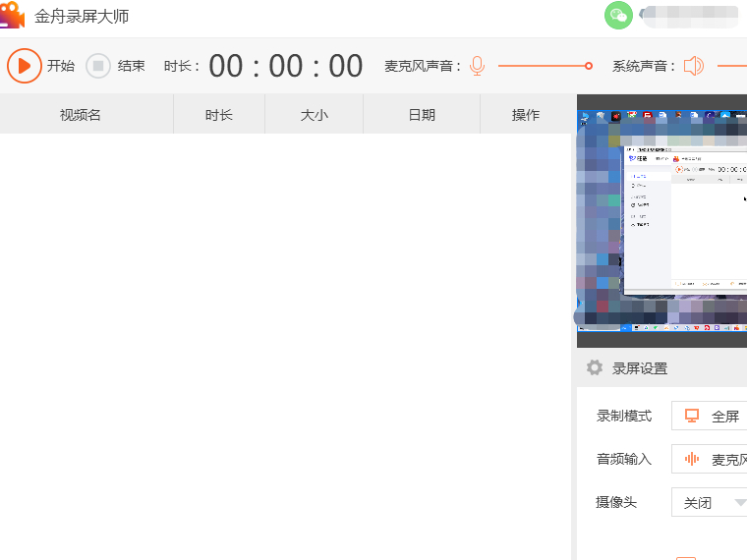
Task: Click the recording duration timer 00:00:00
Action: (286, 66)
